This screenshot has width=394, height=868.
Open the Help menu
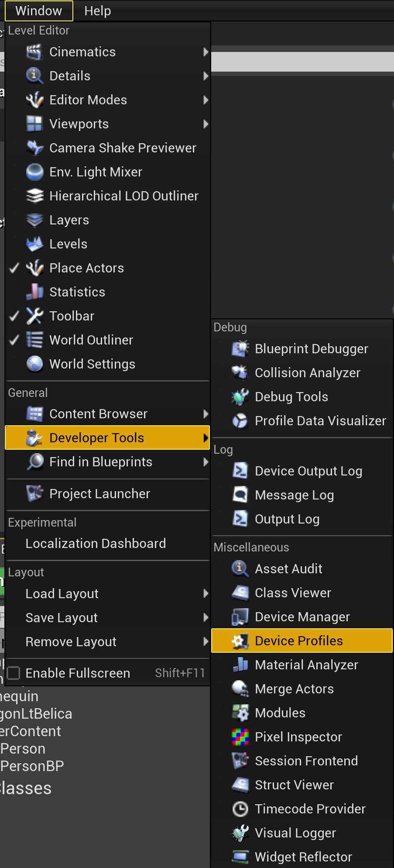[98, 11]
